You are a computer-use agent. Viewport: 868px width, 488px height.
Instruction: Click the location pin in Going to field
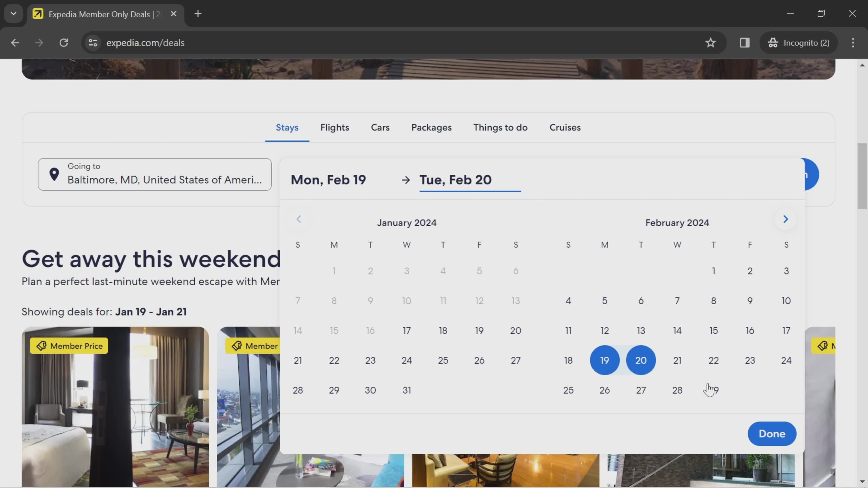click(x=54, y=174)
